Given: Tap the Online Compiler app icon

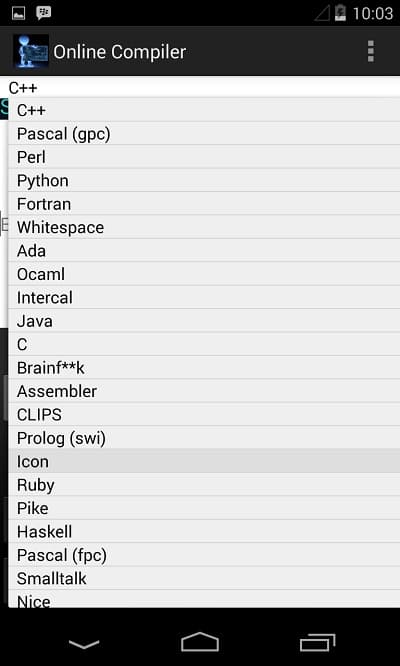Looking at the screenshot, I should [x=31, y=51].
